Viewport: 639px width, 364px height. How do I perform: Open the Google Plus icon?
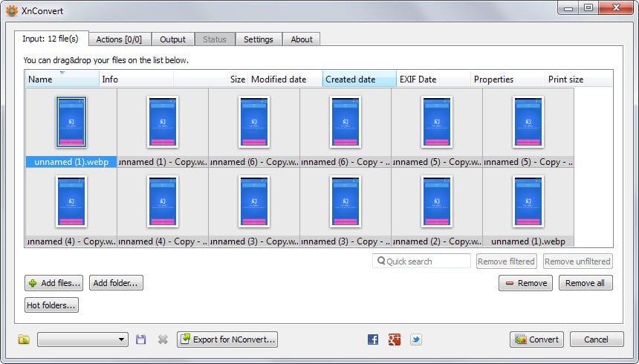pos(395,339)
